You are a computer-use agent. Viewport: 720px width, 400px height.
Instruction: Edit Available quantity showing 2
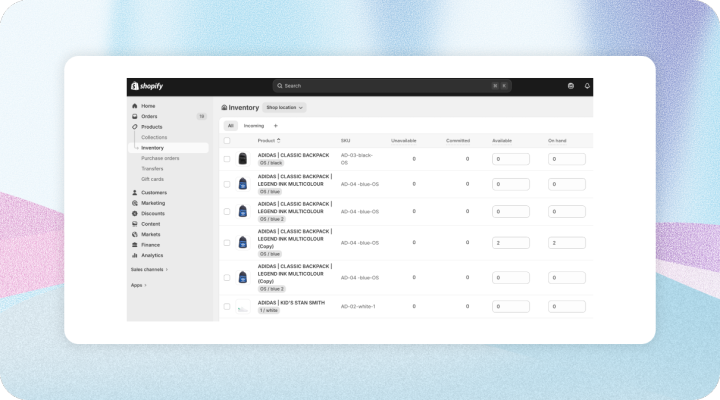click(511, 242)
